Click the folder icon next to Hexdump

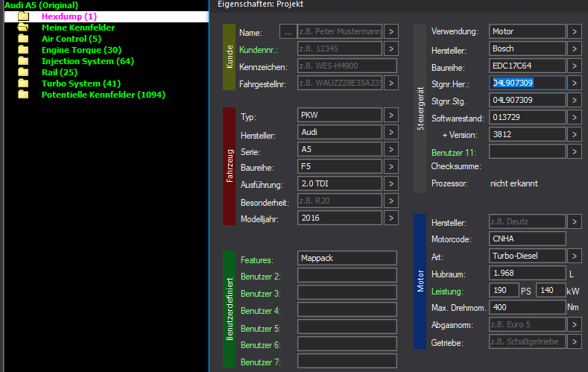[x=23, y=16]
